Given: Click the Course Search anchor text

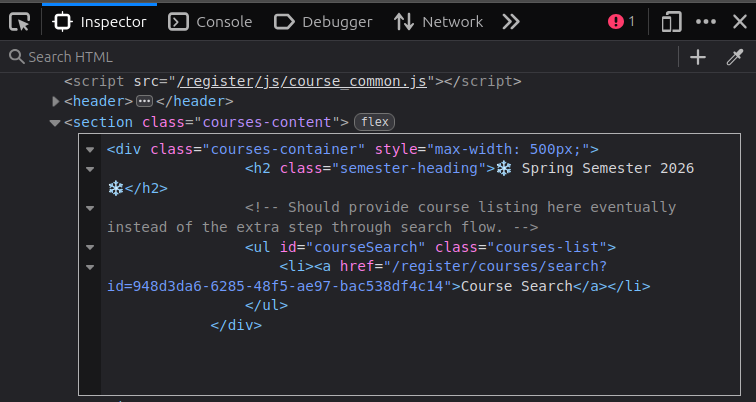Looking at the screenshot, I should 517,286.
